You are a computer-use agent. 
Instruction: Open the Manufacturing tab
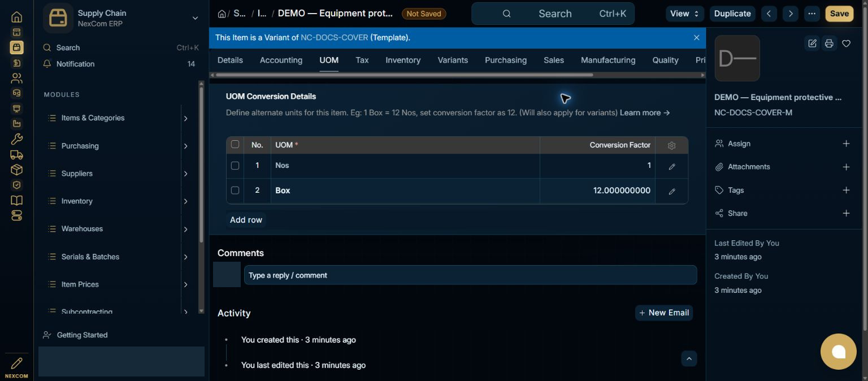tap(608, 60)
